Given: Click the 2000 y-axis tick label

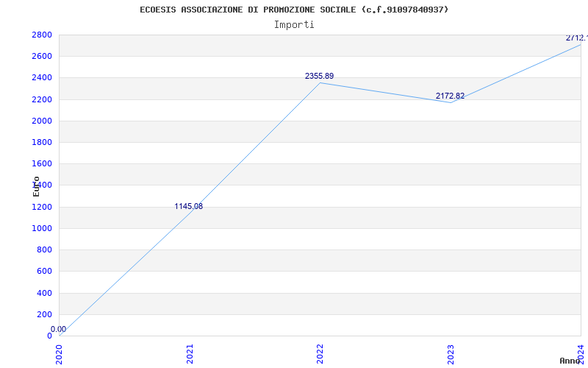Looking at the screenshot, I should click(x=42, y=121).
